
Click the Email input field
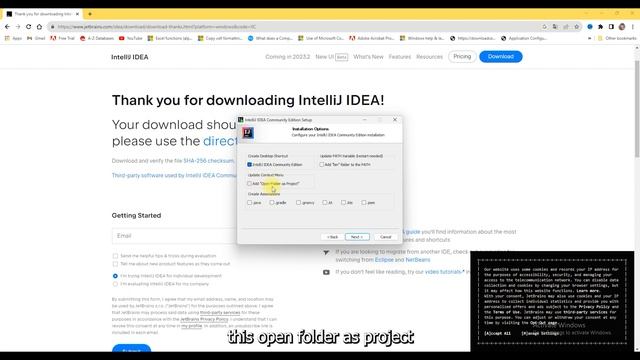pyautogui.click(x=175, y=236)
